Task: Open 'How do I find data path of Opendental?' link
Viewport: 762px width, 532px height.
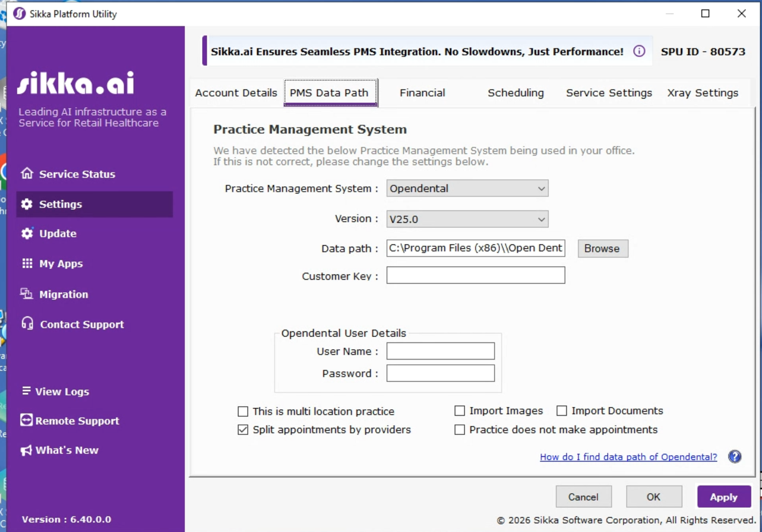Action: 628,457
